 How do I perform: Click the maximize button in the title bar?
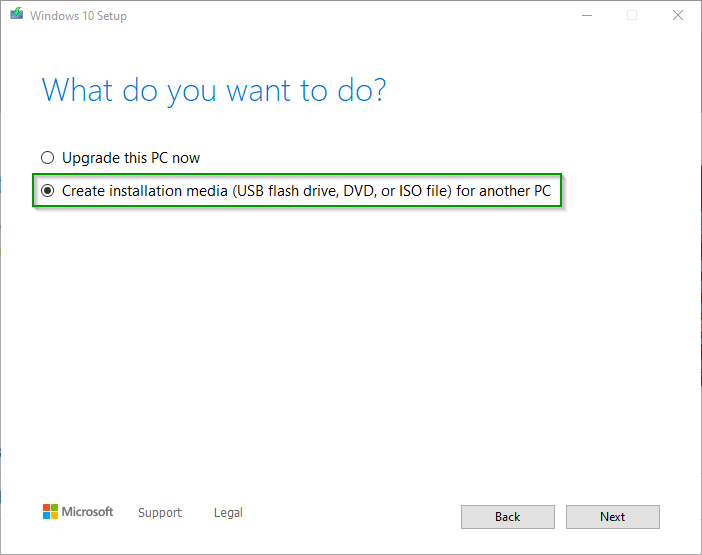pos(632,15)
